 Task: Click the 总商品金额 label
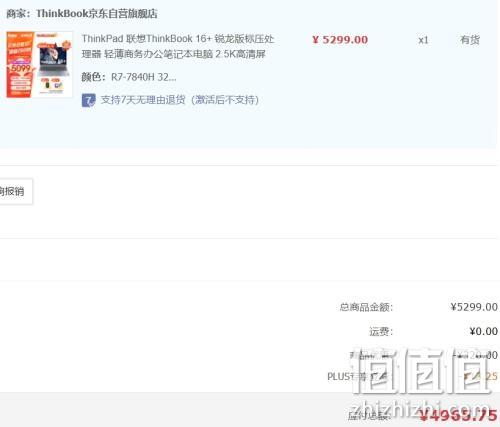[366, 307]
